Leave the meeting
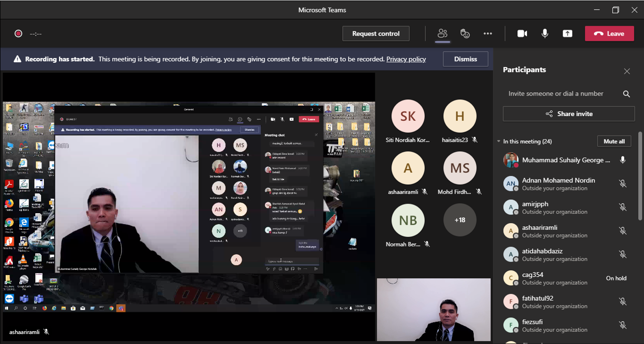The image size is (644, 344). (609, 33)
